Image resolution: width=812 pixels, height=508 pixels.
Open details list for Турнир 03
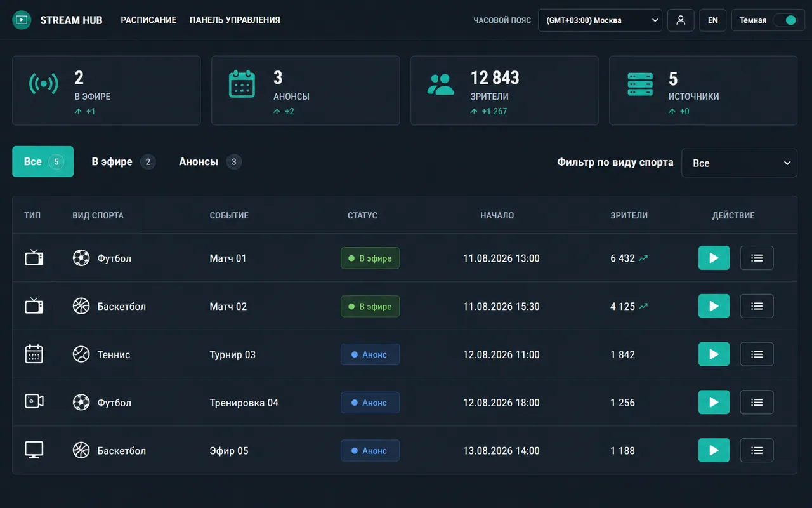(x=757, y=354)
